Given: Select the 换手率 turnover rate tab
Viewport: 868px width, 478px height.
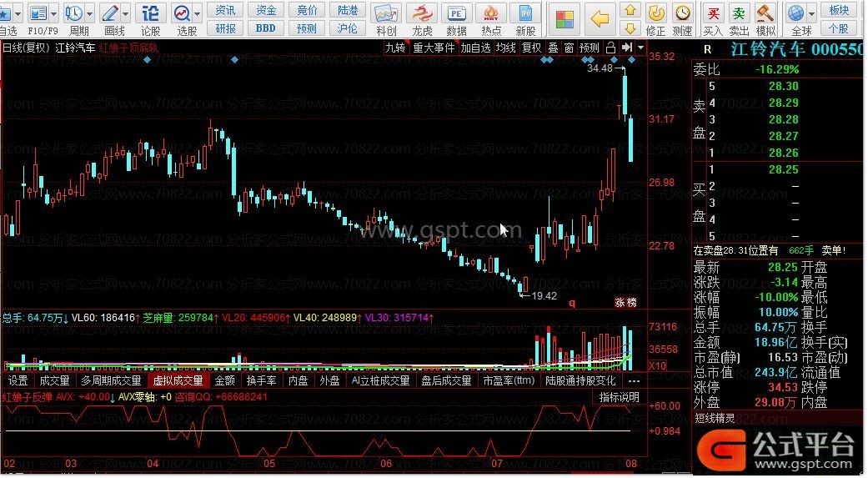Looking at the screenshot, I should tap(261, 380).
